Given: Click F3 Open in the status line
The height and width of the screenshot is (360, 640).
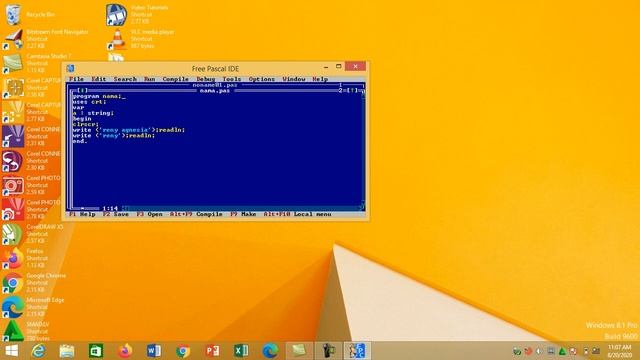Looking at the screenshot, I should 149,214.
